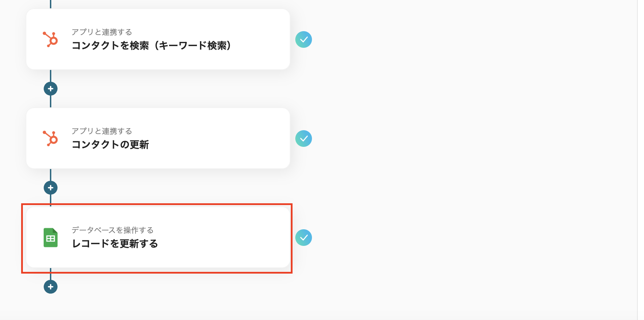The width and height of the screenshot is (644, 320).
Task: Click the plus icon above レコードを更新する step
Action: coord(51,187)
